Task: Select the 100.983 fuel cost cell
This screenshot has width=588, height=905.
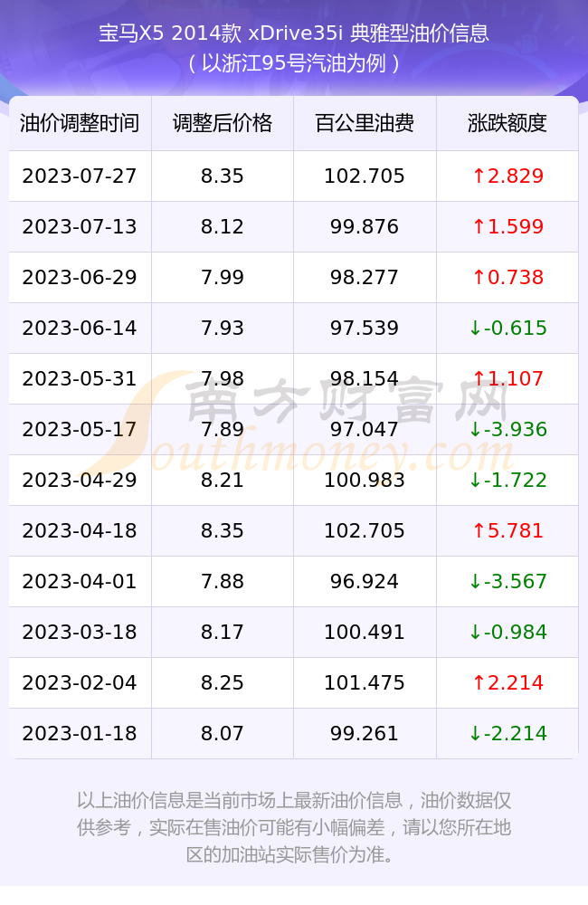Action: [365, 481]
